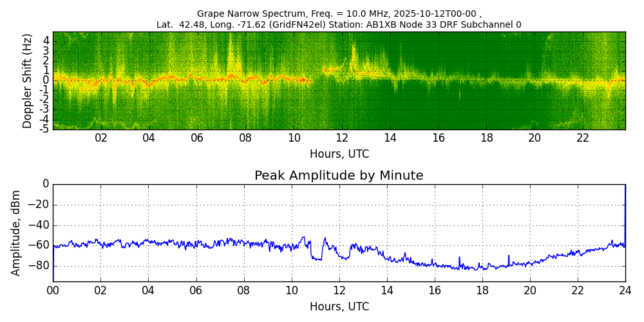Click the -5 Hz Doppler tick label
The image size is (644, 322).
click(x=44, y=129)
